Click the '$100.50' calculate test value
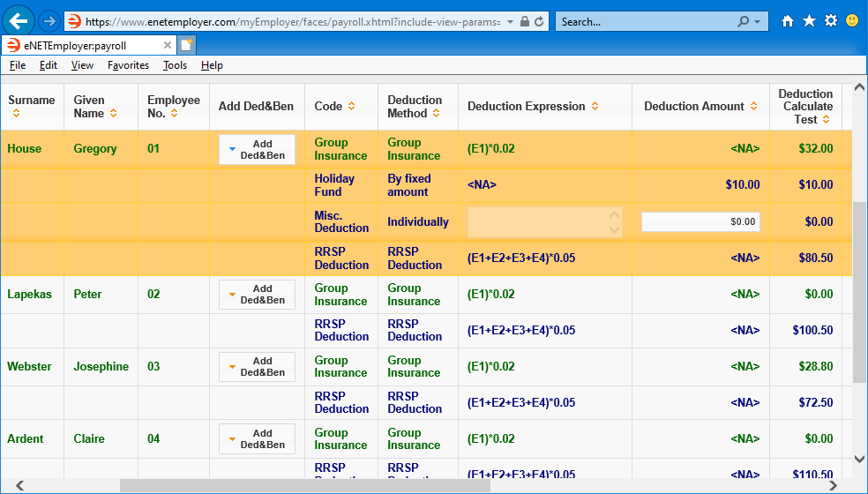The image size is (868, 494). (x=812, y=330)
